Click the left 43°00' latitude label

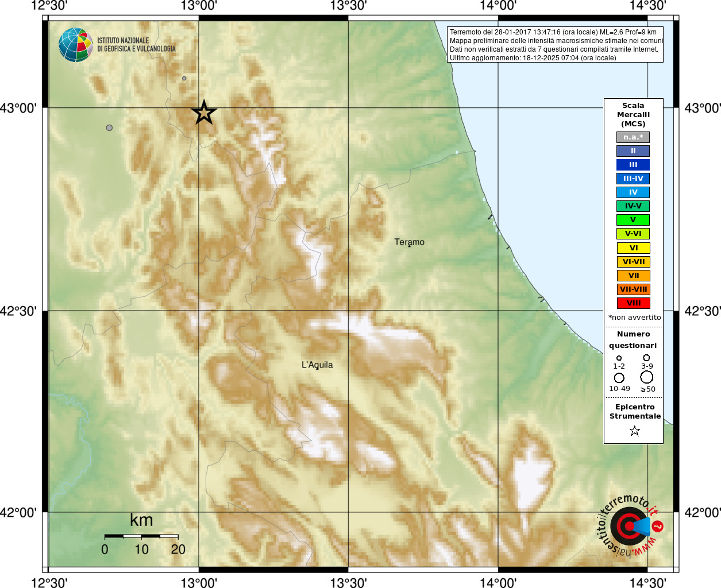18,108
